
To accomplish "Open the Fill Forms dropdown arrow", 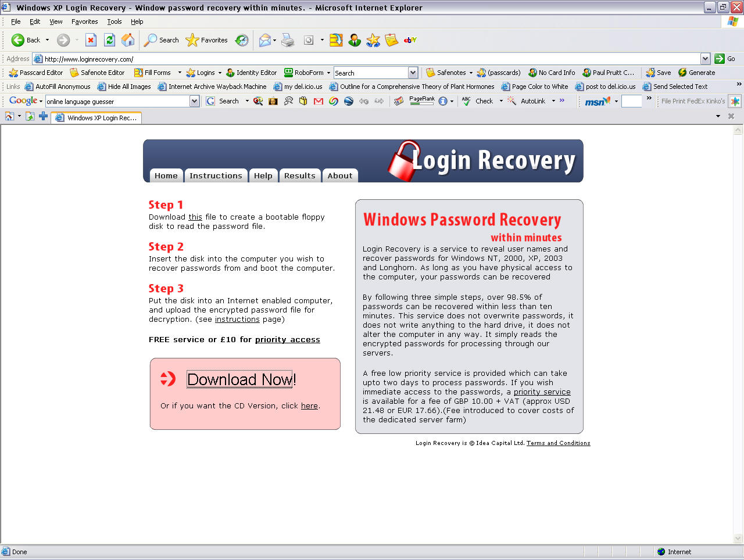I will (180, 73).
